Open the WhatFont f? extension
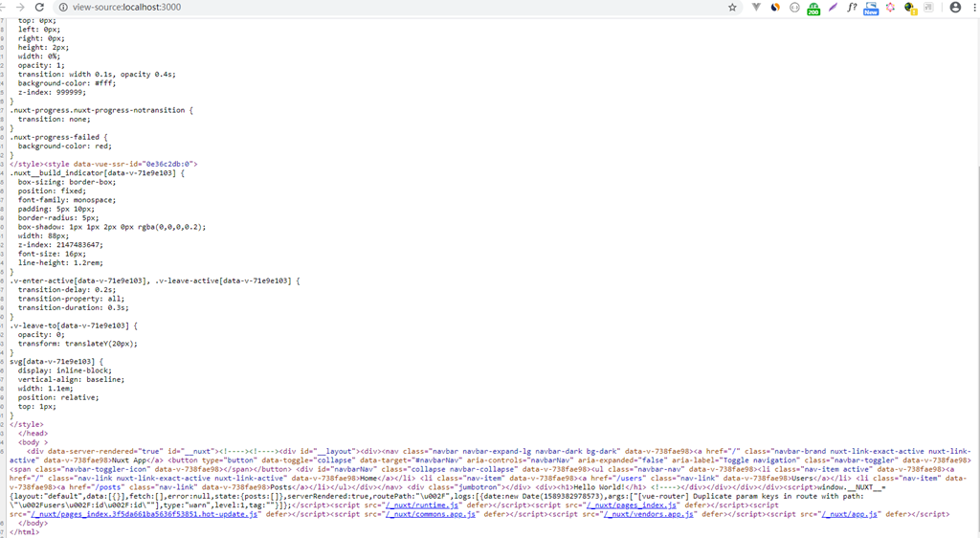This screenshot has width=980, height=538. click(x=851, y=8)
